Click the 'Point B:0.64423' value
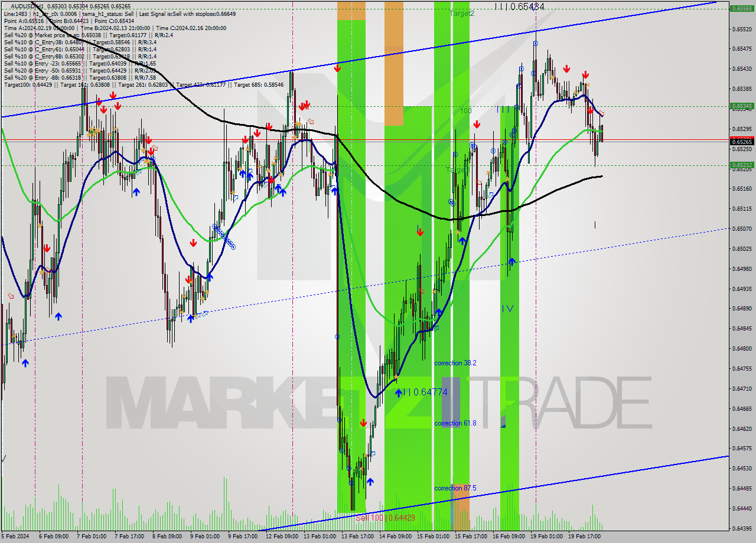Viewport: 756px width, 543px height. click(70, 21)
